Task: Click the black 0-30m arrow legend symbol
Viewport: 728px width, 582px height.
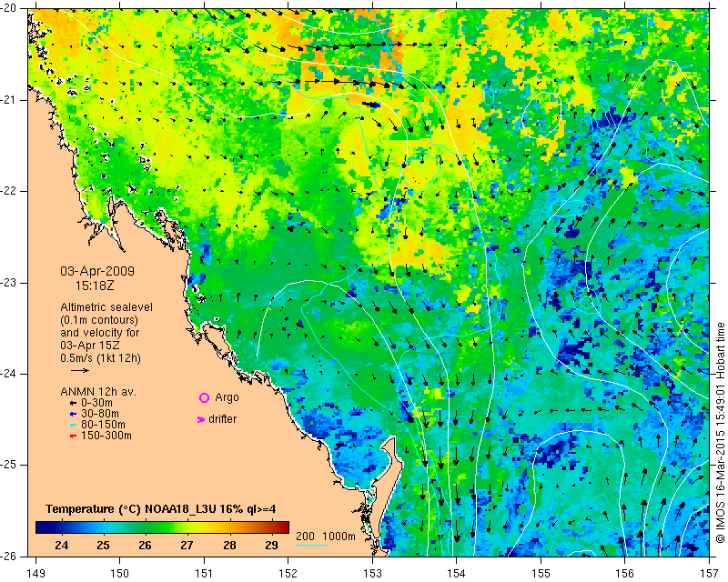Action: pos(73,404)
